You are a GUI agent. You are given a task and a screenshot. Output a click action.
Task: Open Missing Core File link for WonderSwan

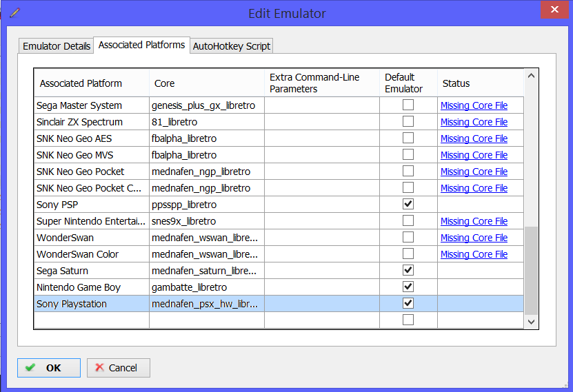[474, 238]
